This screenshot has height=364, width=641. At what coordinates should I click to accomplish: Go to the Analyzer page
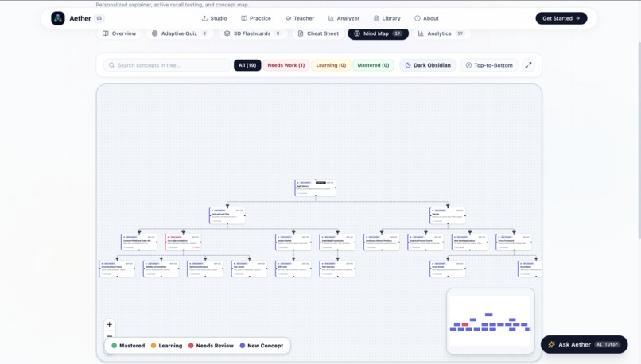[x=344, y=18]
